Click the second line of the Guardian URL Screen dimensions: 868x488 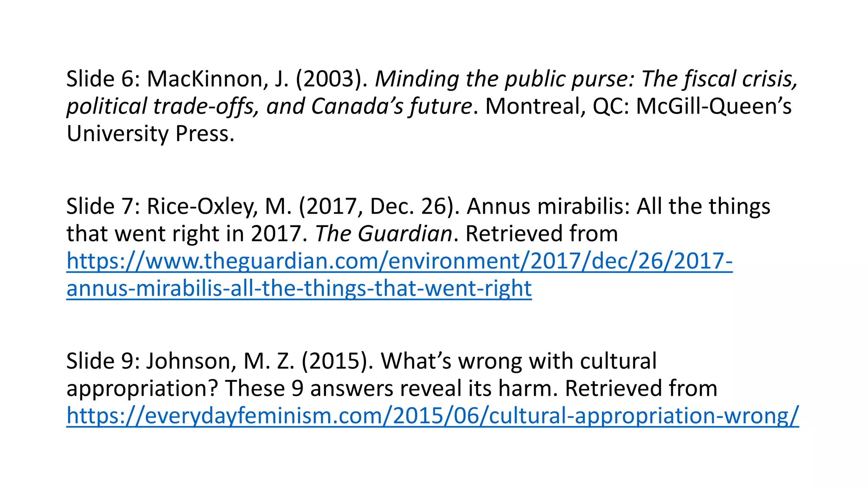coord(299,289)
